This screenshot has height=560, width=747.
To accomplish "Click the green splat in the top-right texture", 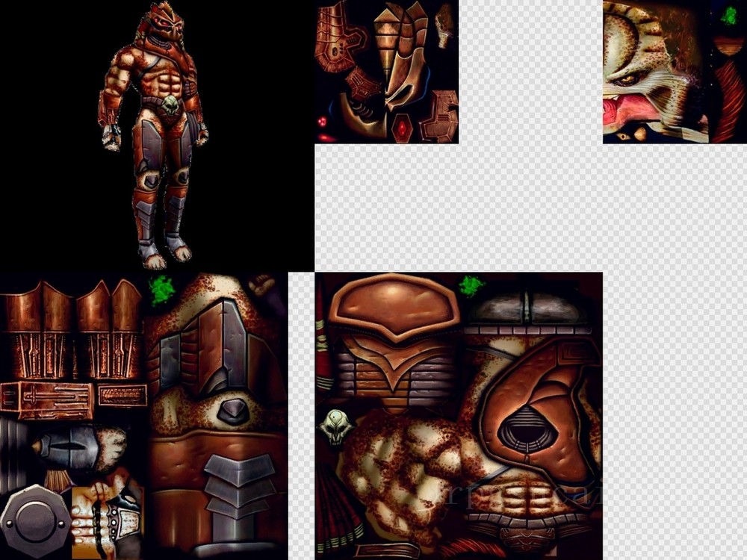I will 728,15.
